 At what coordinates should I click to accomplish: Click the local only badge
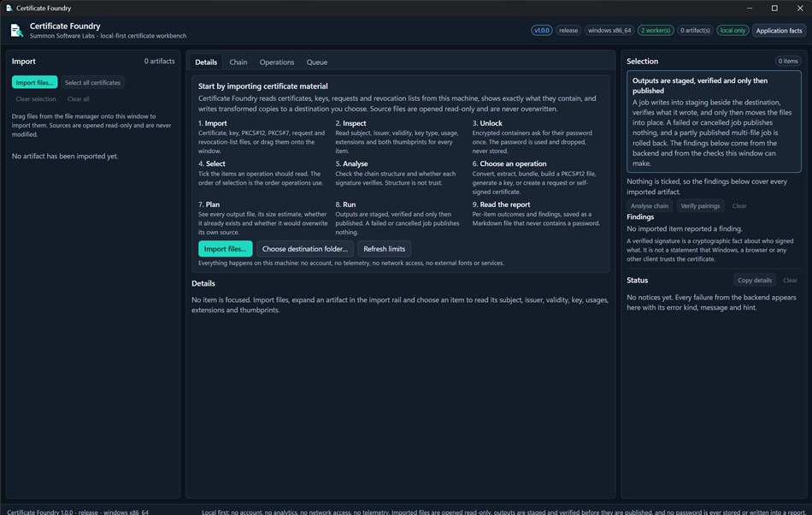(x=733, y=31)
